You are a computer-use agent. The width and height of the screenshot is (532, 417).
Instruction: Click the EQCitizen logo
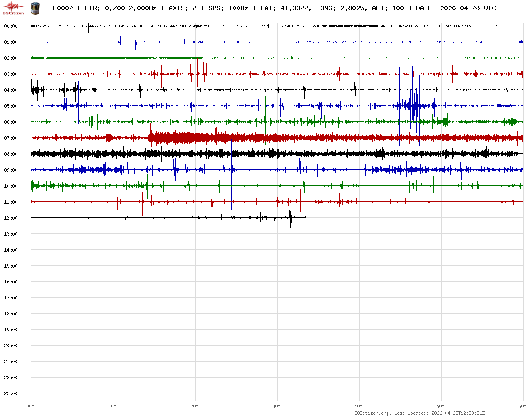tap(13, 8)
